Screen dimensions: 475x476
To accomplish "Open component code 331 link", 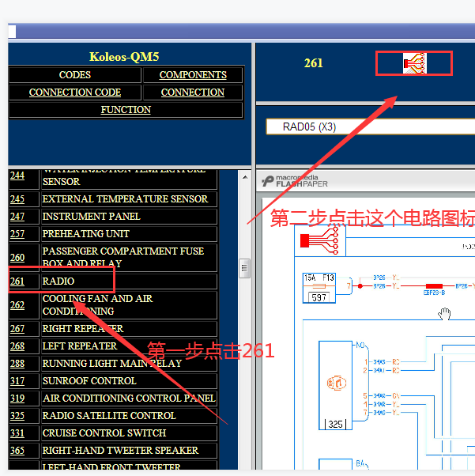I will (17, 433).
